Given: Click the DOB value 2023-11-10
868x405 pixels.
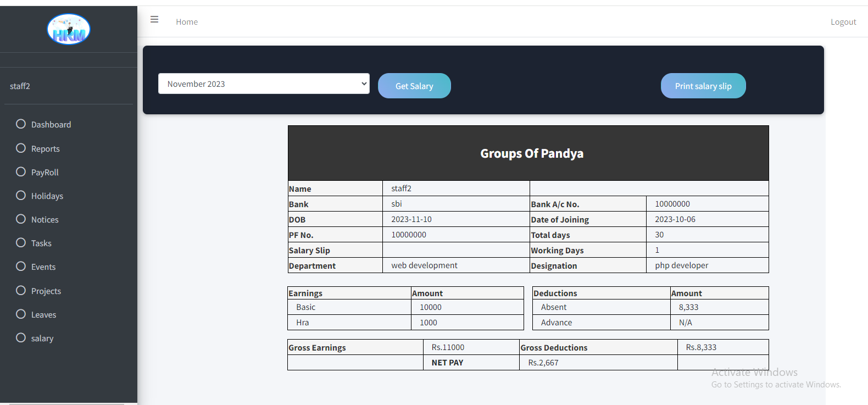Looking at the screenshot, I should click(x=411, y=219).
